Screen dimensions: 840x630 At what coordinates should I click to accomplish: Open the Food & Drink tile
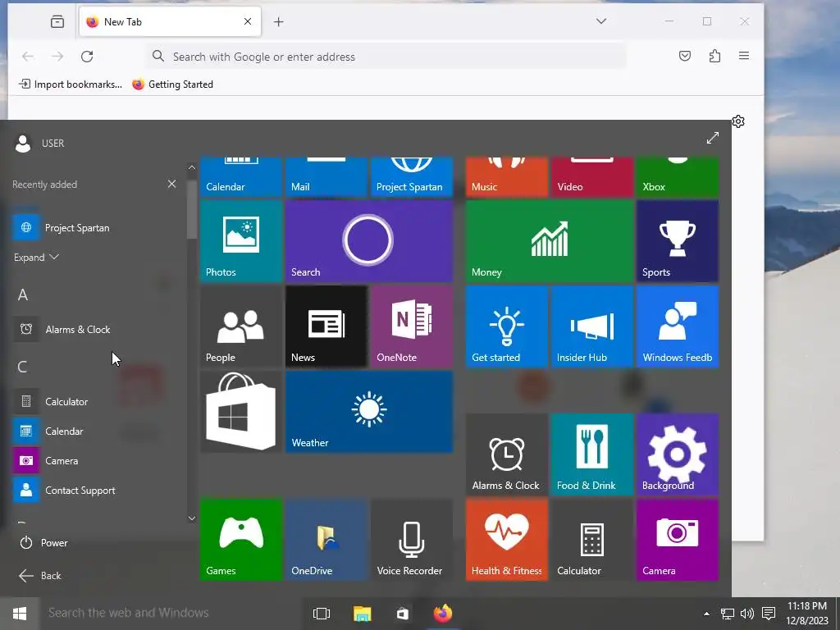[x=592, y=454]
